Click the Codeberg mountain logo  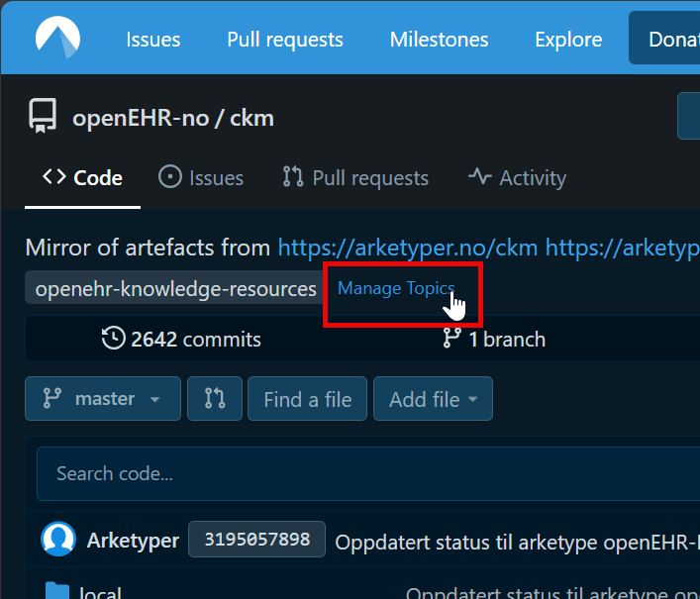click(x=57, y=39)
